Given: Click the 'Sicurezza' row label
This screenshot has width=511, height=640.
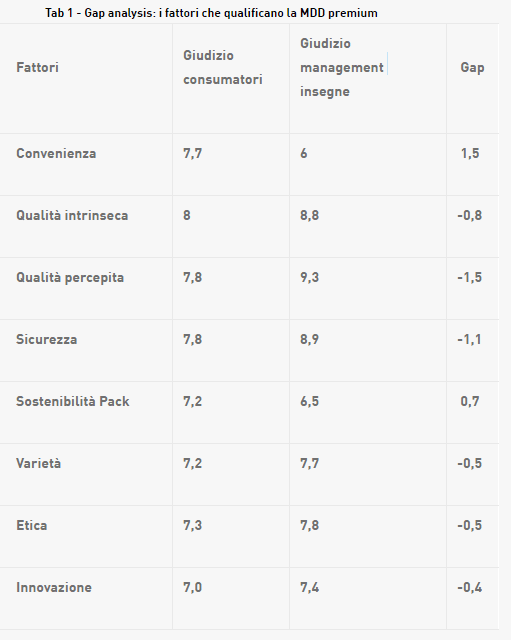Looking at the screenshot, I should click(47, 340).
